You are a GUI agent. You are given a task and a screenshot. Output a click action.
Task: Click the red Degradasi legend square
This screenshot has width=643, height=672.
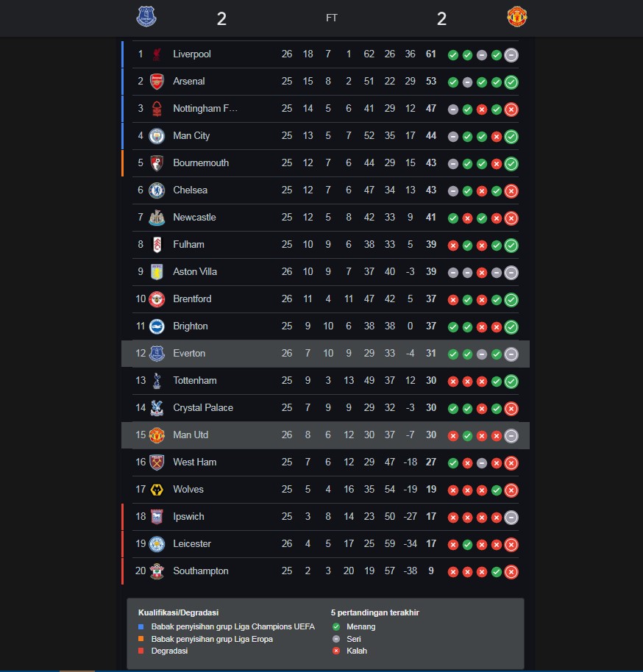point(141,651)
